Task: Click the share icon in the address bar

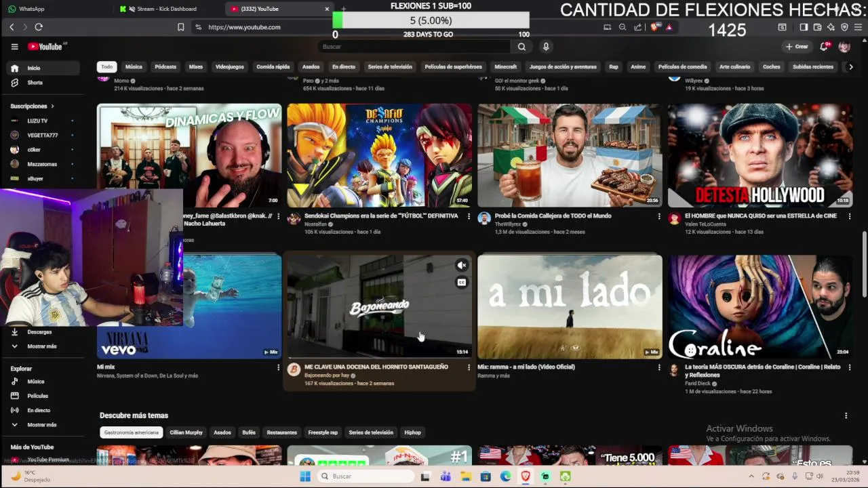Action: click(638, 27)
